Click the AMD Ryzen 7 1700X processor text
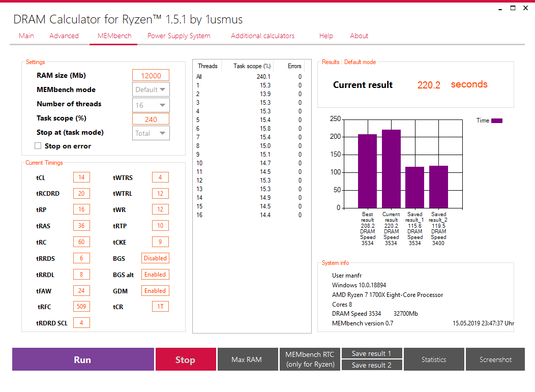The image size is (535, 392). (388, 295)
